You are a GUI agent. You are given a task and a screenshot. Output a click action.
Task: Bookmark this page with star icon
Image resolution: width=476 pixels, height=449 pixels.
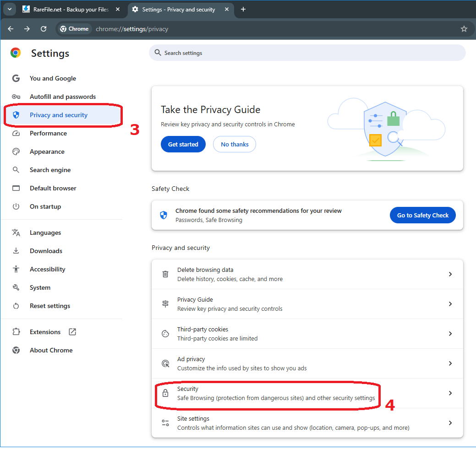[x=464, y=29]
